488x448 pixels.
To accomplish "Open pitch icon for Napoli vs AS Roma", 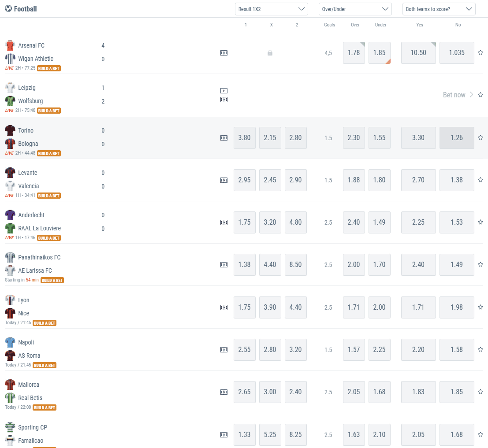I will pyautogui.click(x=224, y=350).
